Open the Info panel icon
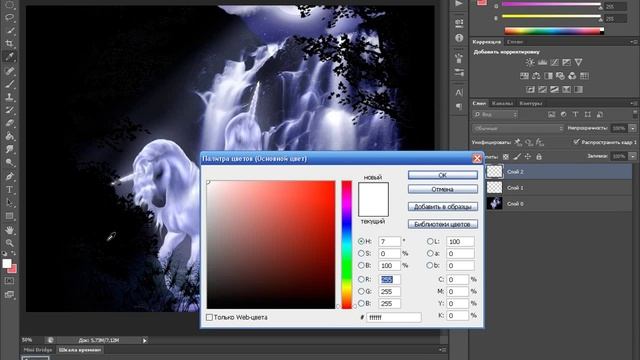Screen dimensions: 640x360 459,38
